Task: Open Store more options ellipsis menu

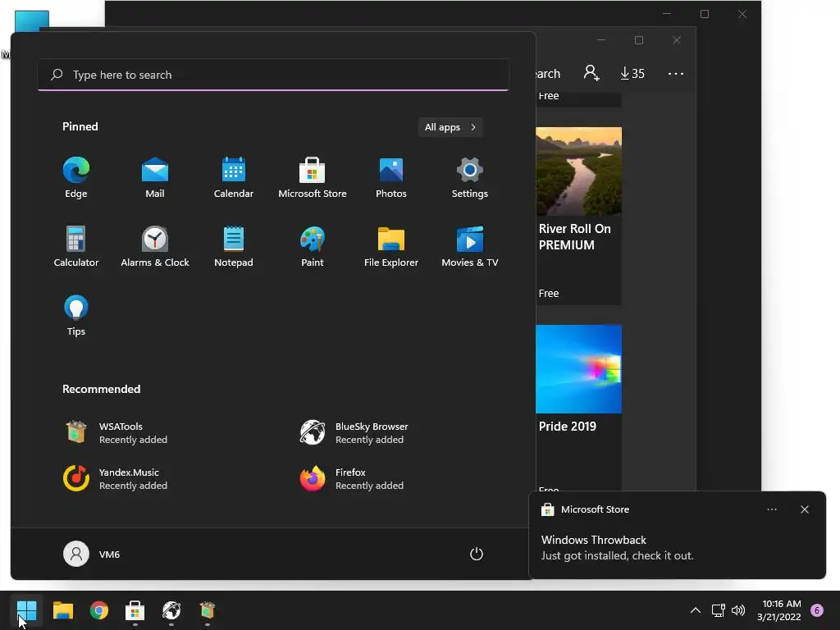Action: coord(676,73)
